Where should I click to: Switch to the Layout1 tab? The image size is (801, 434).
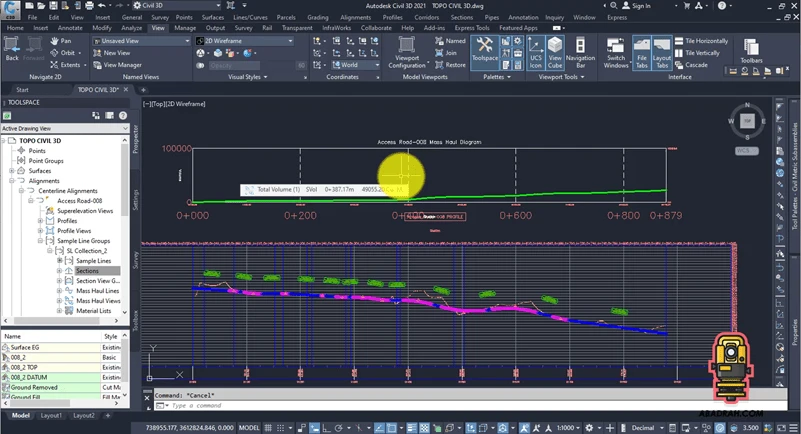(51, 415)
